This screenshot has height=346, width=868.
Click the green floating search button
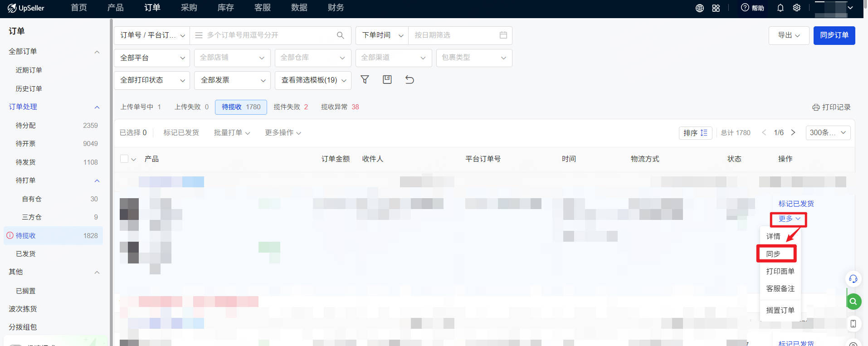click(x=853, y=301)
